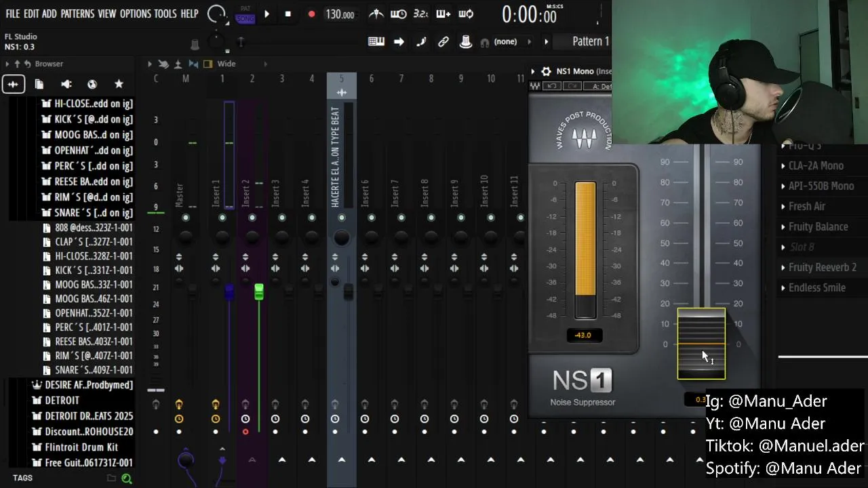Open the Pattern 1 selector
Screen dimensions: 868x488
pyautogui.click(x=591, y=41)
